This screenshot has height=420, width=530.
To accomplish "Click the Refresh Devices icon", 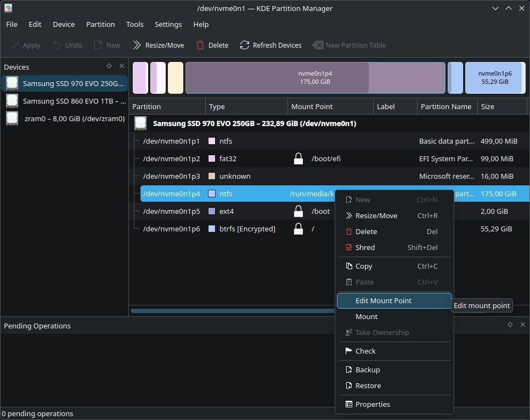I will click(x=244, y=45).
